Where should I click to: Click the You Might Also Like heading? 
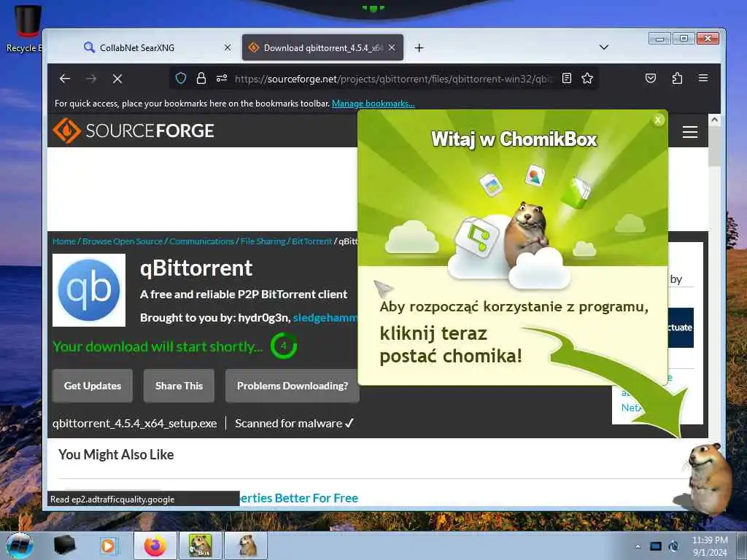click(116, 455)
